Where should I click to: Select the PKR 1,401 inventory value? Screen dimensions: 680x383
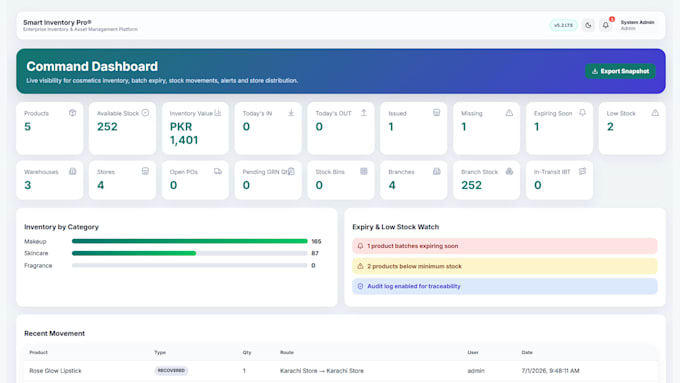tap(184, 133)
